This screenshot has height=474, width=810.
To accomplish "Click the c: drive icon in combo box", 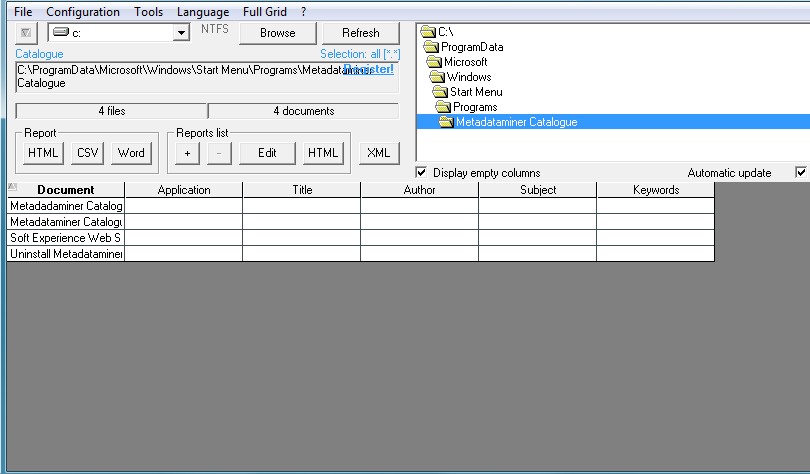I will [61, 33].
